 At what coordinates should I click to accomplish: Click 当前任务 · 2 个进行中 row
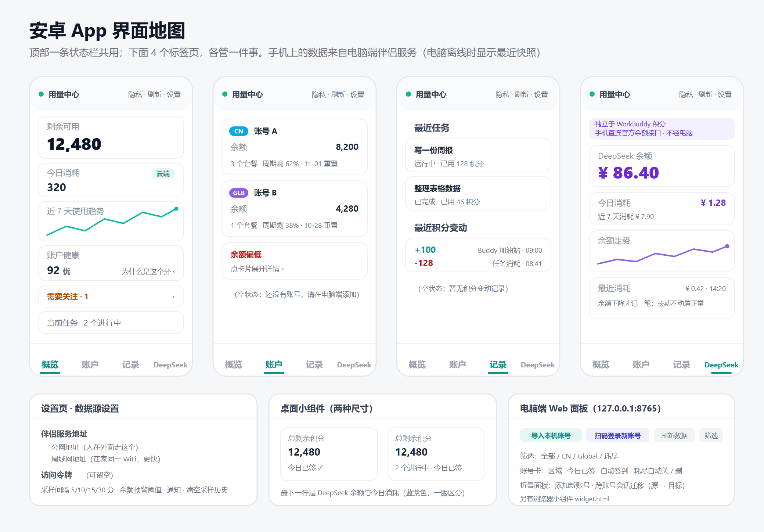pyautogui.click(x=111, y=323)
